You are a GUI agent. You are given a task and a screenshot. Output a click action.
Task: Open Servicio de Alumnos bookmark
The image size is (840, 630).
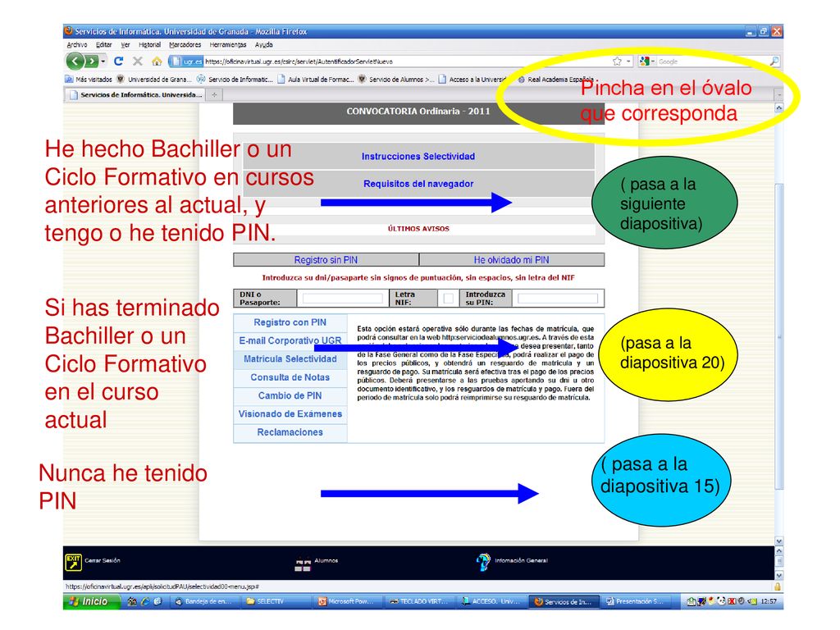click(396, 80)
